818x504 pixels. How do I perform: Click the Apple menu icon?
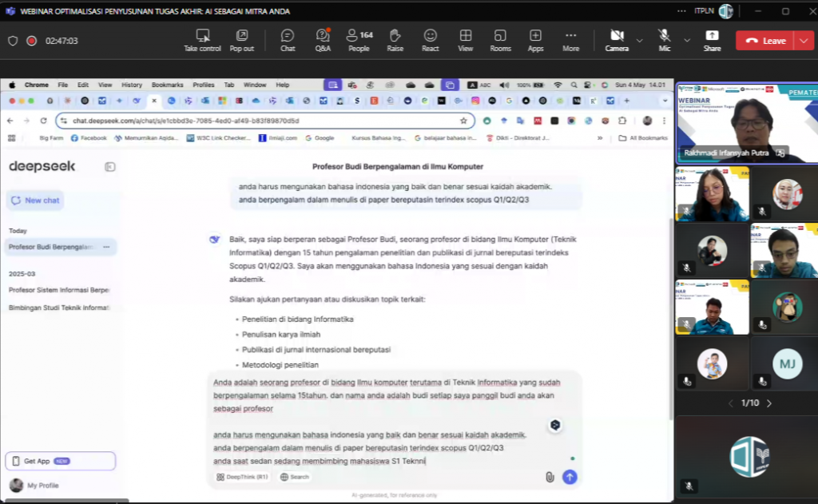pos(12,85)
